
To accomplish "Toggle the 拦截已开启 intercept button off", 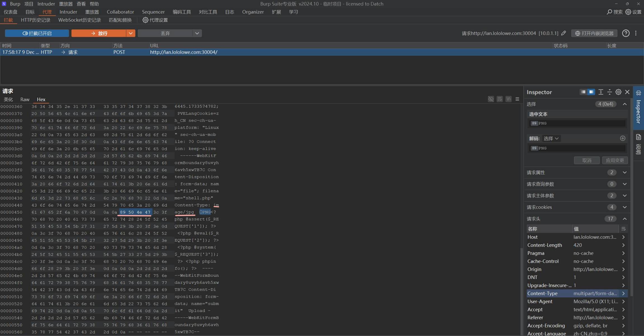I will point(37,33).
